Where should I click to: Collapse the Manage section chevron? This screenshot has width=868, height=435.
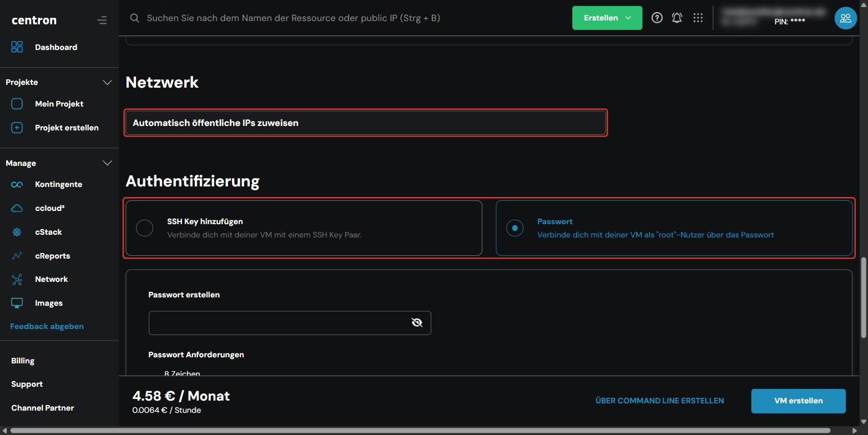click(x=107, y=163)
